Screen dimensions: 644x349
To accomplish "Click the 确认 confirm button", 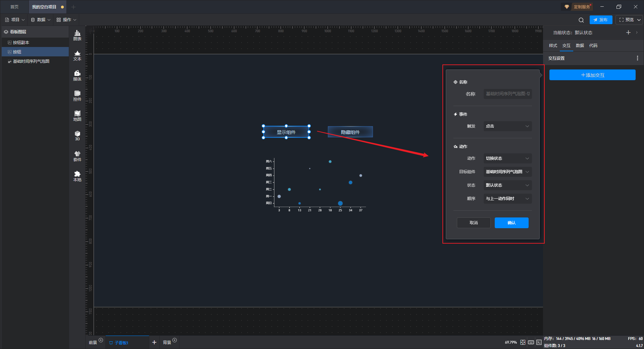I will pyautogui.click(x=511, y=223).
